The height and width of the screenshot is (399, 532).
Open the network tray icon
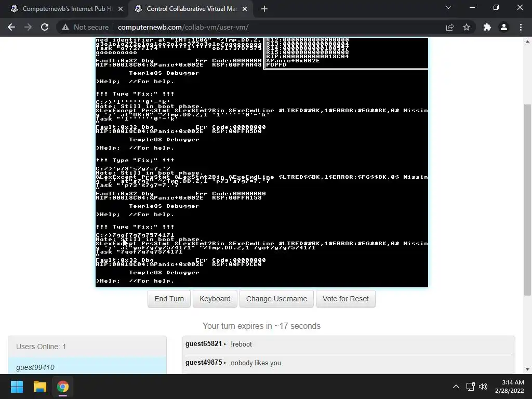point(470,387)
